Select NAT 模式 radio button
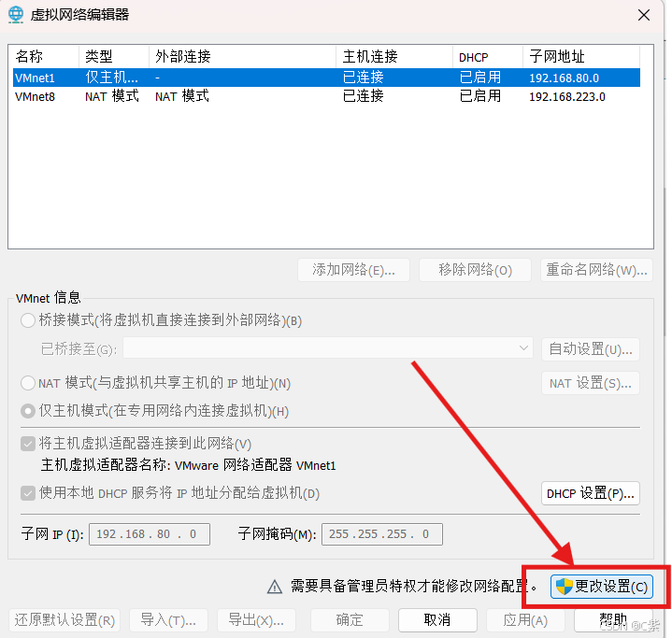Screen dimensions: 672x638 coord(28,383)
